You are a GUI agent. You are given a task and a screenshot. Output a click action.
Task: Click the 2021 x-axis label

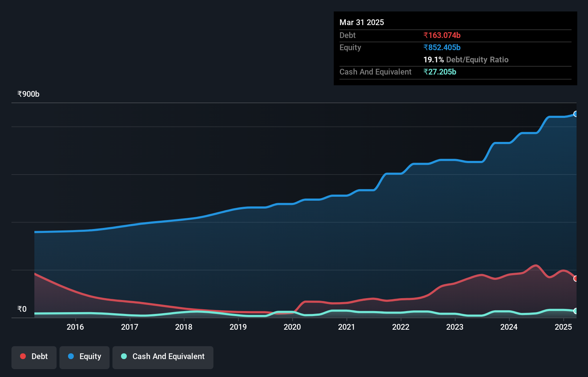click(347, 327)
